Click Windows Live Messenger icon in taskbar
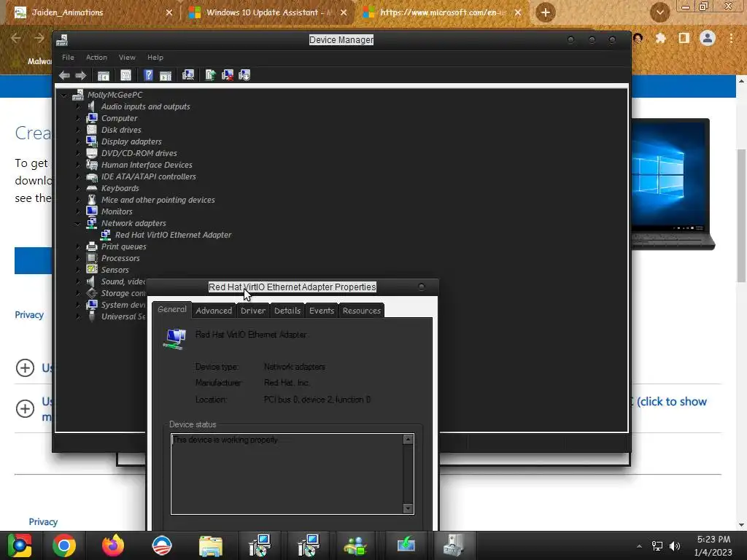747x560 pixels. [x=355, y=545]
